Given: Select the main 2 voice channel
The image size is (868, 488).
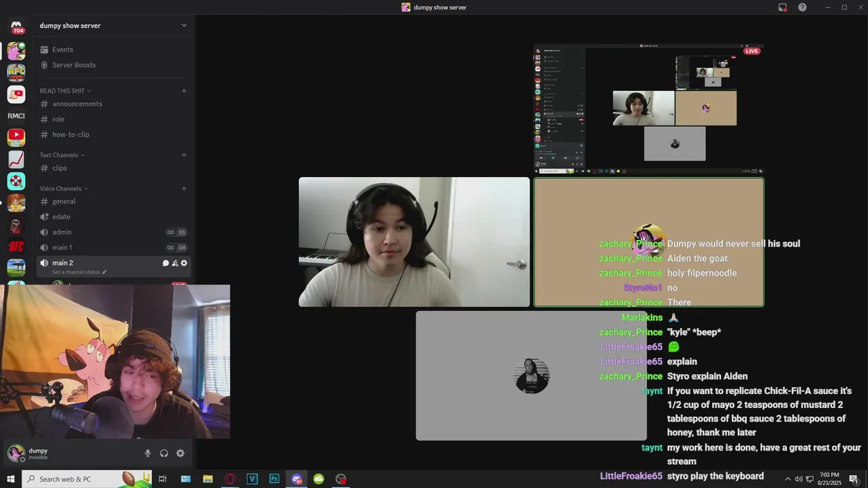Looking at the screenshot, I should [x=113, y=266].
